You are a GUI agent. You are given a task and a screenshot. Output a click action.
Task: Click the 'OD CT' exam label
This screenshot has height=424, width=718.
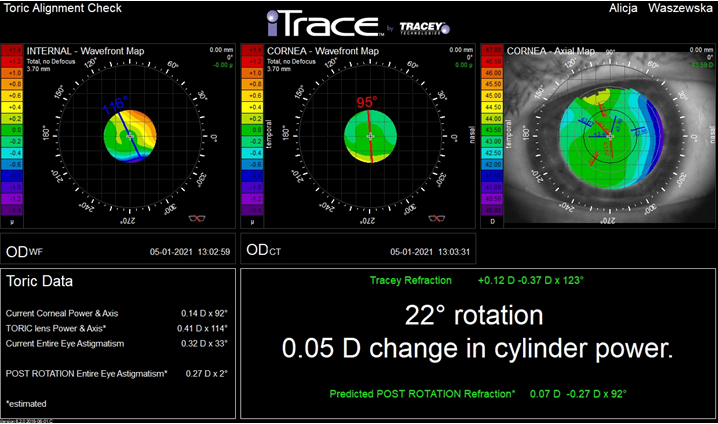click(263, 250)
